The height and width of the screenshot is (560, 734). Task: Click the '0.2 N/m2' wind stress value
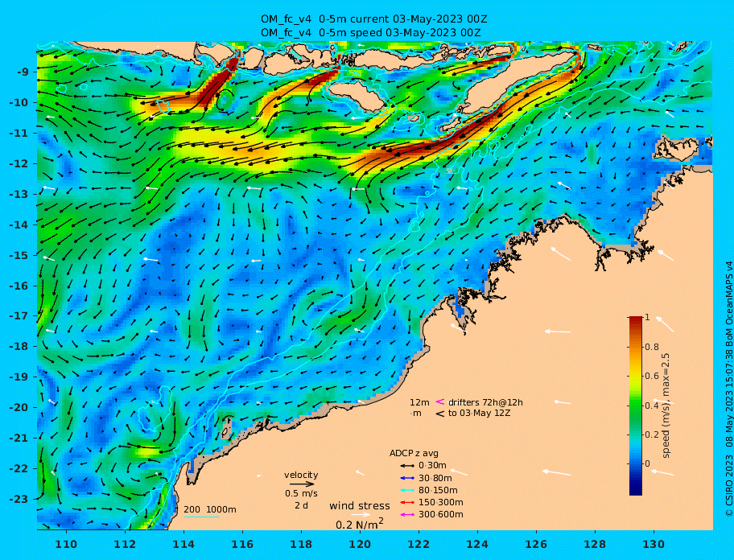pyautogui.click(x=360, y=524)
